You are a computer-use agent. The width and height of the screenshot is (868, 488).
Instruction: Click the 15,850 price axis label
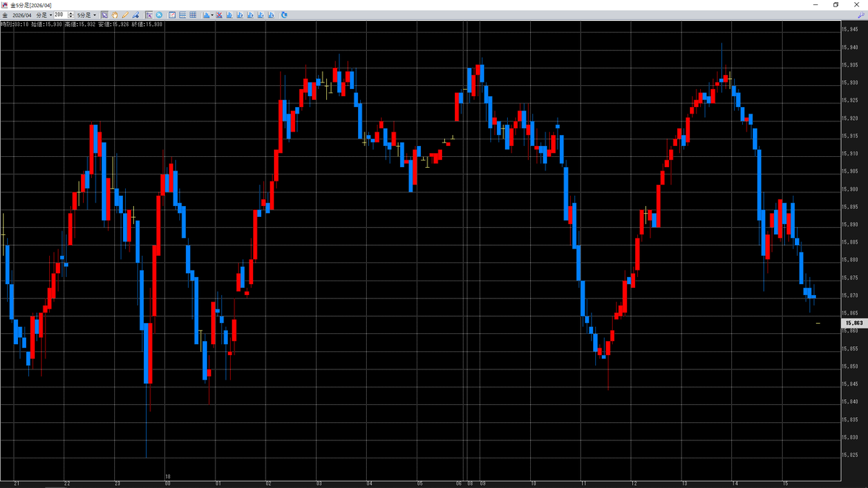pos(851,367)
